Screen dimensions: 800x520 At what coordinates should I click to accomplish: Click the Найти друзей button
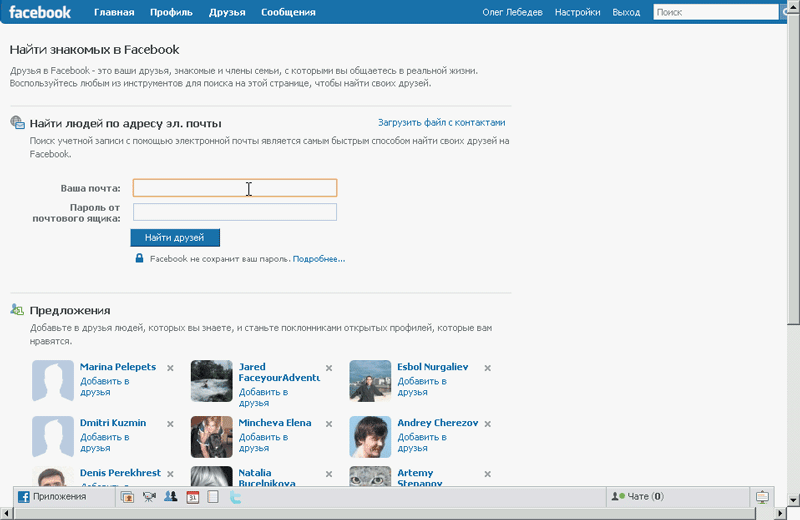click(175, 237)
